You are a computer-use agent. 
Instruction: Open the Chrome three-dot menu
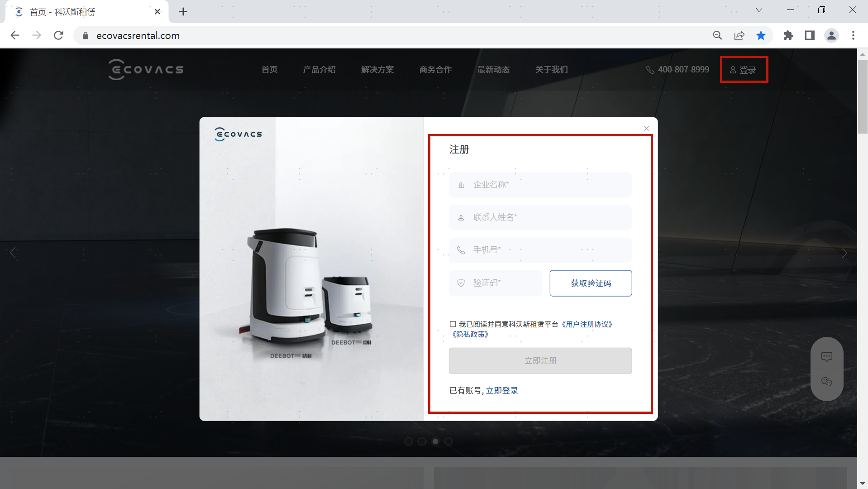[853, 35]
